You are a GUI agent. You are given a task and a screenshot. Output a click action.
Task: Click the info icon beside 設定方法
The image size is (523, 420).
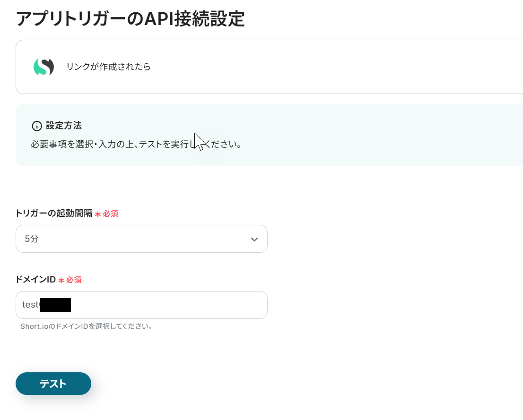(x=36, y=126)
